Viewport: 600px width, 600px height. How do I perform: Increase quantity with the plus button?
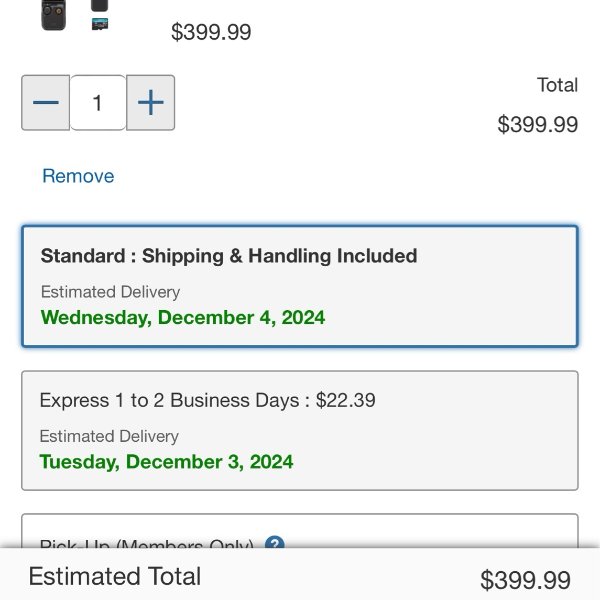point(150,103)
